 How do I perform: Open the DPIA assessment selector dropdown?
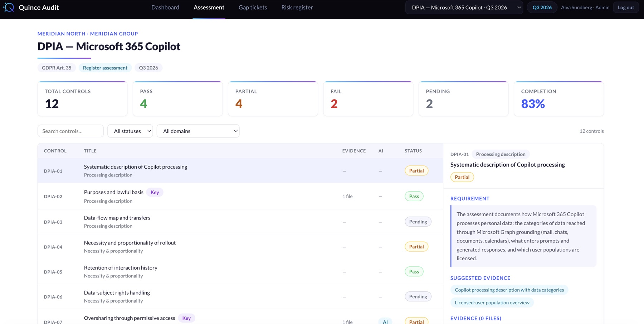464,7
